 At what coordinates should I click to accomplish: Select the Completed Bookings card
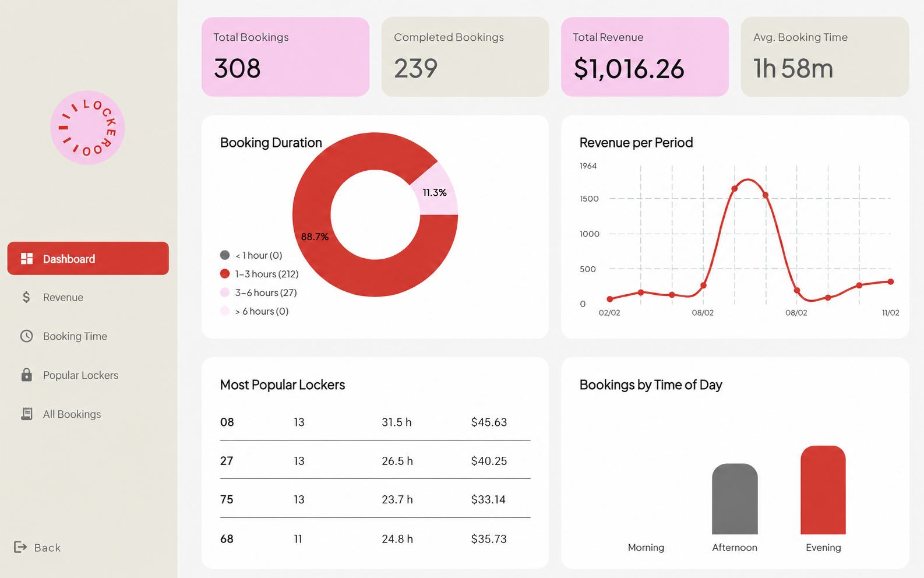point(465,57)
